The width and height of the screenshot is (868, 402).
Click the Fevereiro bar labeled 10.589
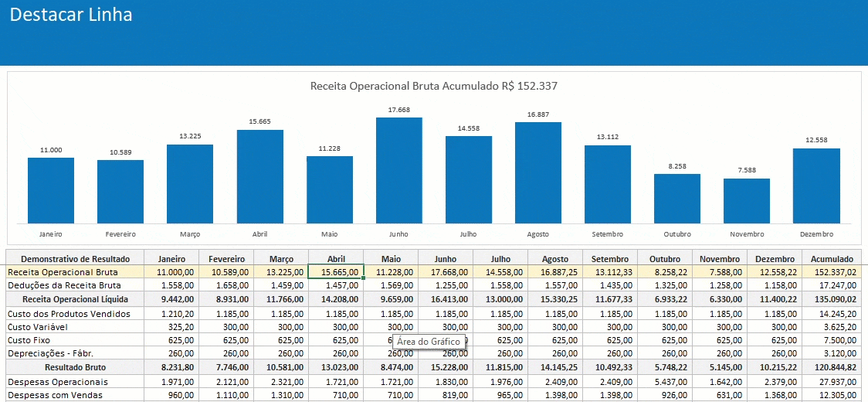tap(120, 192)
